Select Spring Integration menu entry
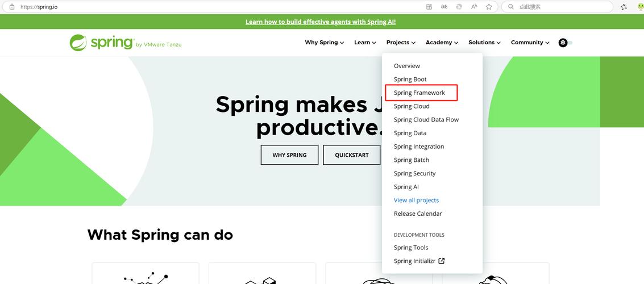 click(x=419, y=147)
